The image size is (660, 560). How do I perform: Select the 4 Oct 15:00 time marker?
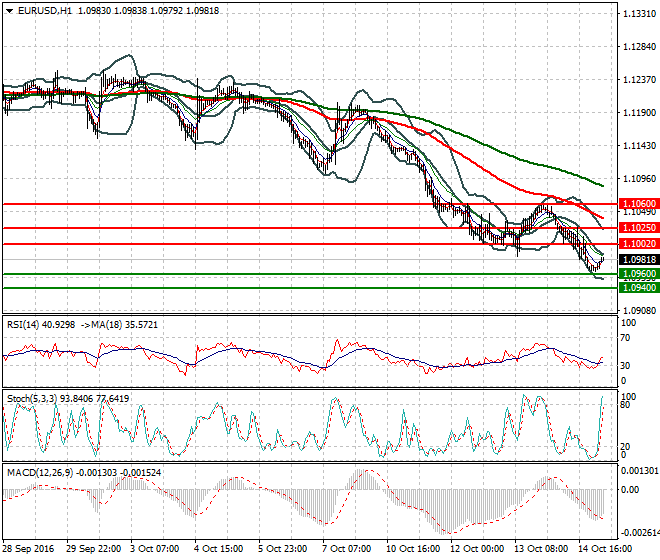(x=218, y=549)
